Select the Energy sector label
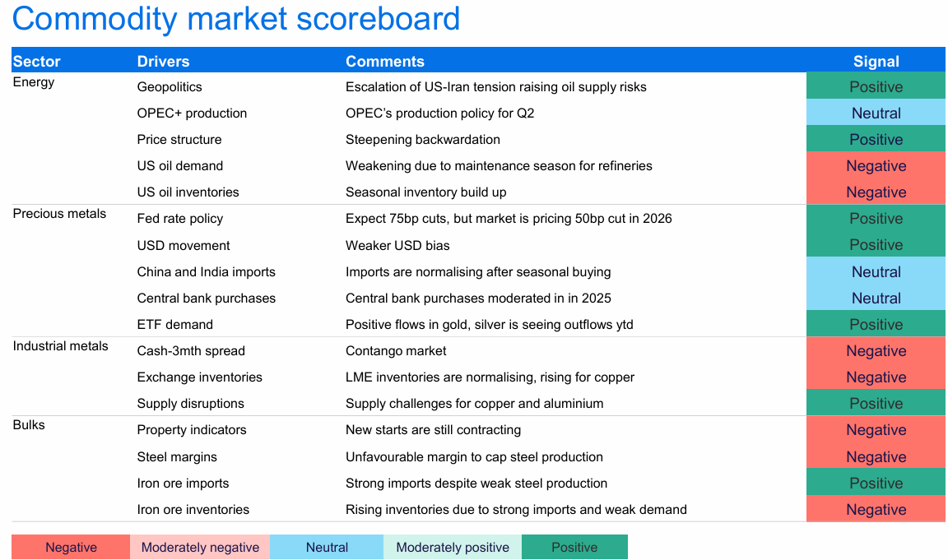The image size is (948, 560). pyautogui.click(x=34, y=82)
